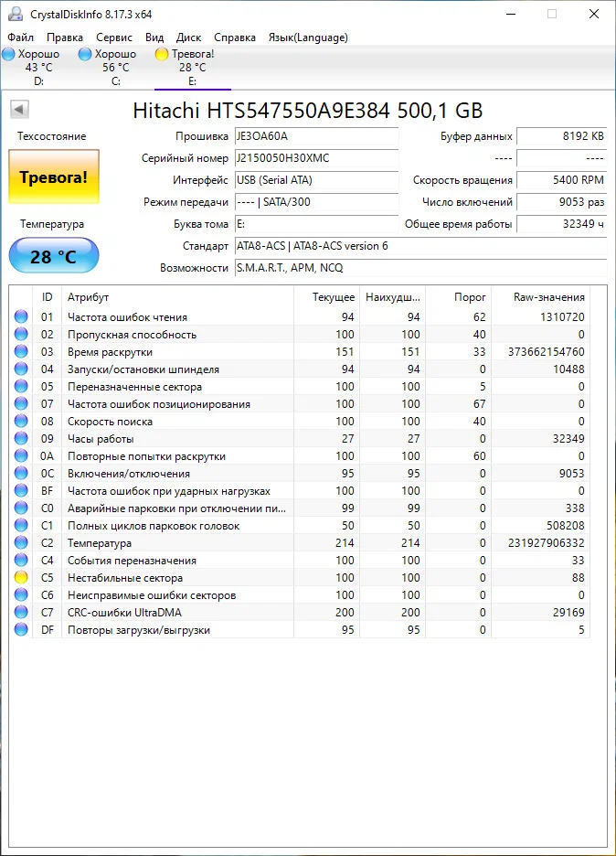The image size is (616, 856).
Task: Click the CrystalDiskInfo app icon in title bar
Action: click(16, 14)
